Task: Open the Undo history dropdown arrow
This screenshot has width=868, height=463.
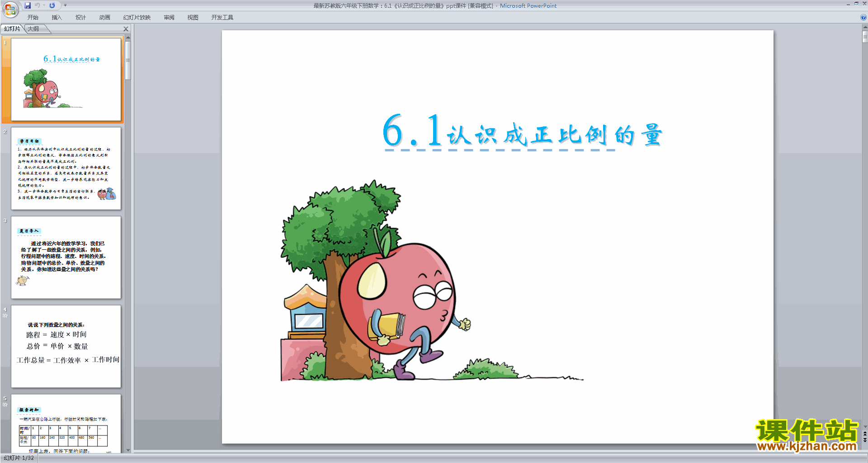Action: 44,5
